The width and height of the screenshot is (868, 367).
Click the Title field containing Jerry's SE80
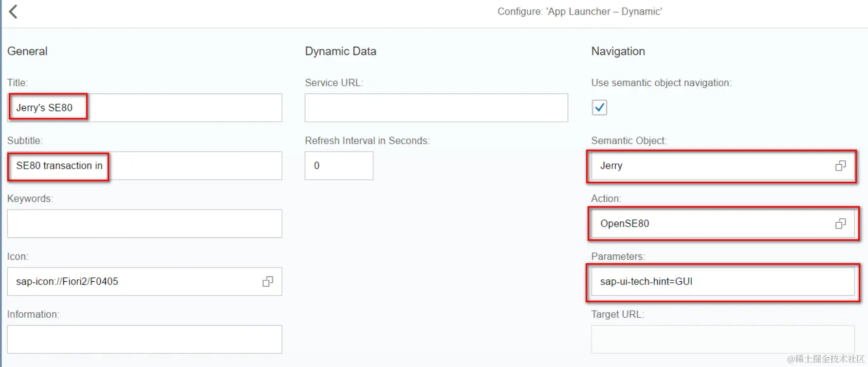point(145,108)
